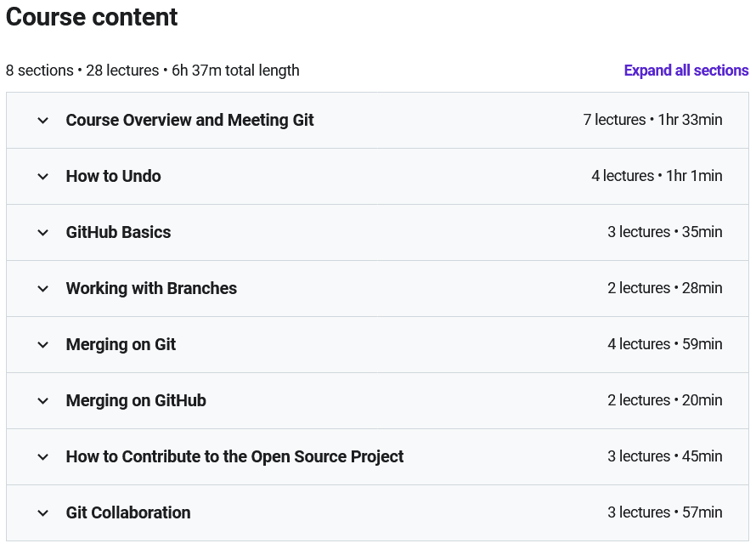The width and height of the screenshot is (756, 549).
Task: Click chevron icon beside How to Contribute section
Action: (x=43, y=457)
